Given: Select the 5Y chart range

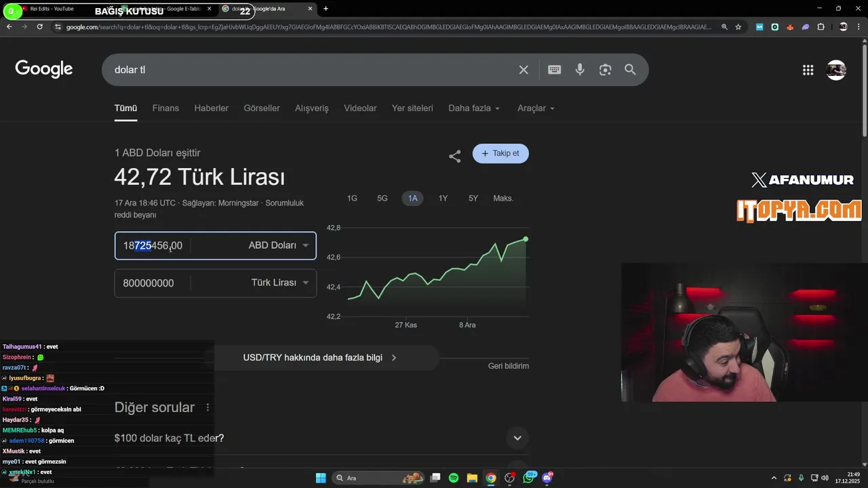Looking at the screenshot, I should [x=473, y=198].
